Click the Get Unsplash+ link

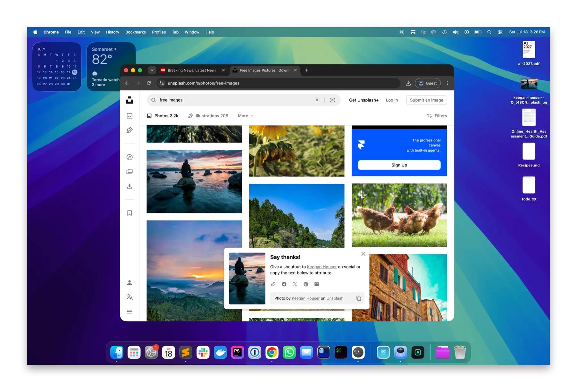point(364,100)
